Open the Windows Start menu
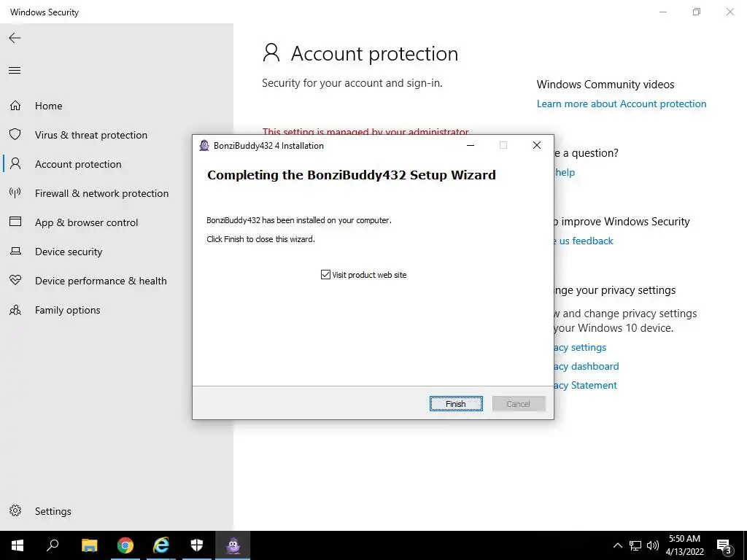 pos(18,545)
